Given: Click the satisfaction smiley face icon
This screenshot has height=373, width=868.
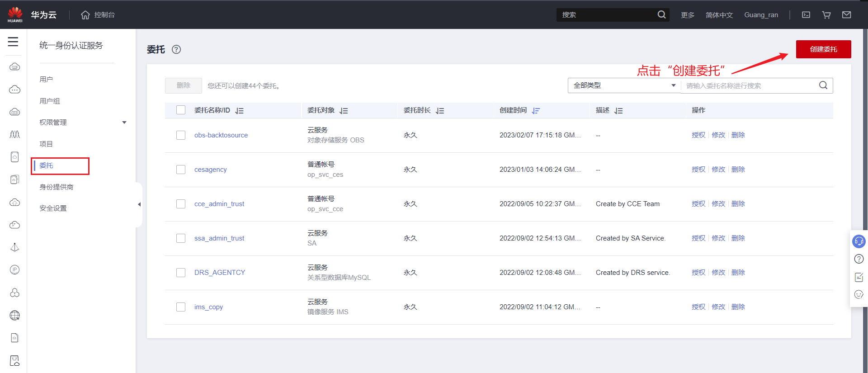Looking at the screenshot, I should click(x=859, y=294).
